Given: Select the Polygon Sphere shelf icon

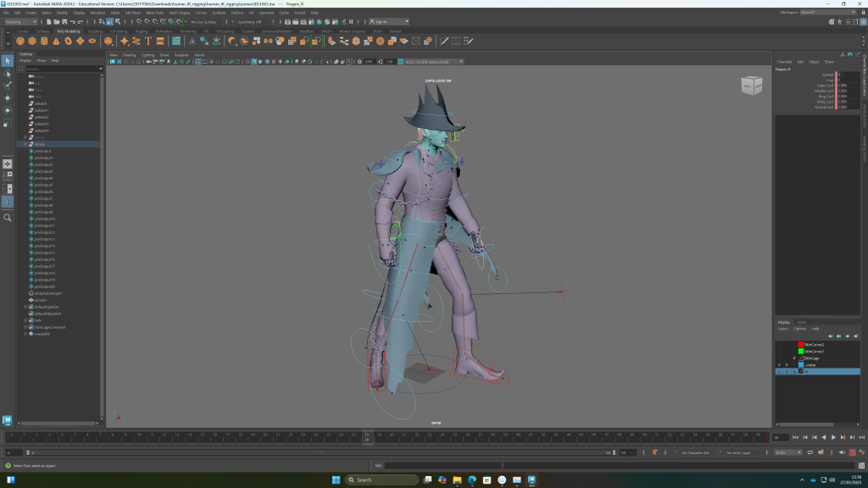Looking at the screenshot, I should coord(20,41).
